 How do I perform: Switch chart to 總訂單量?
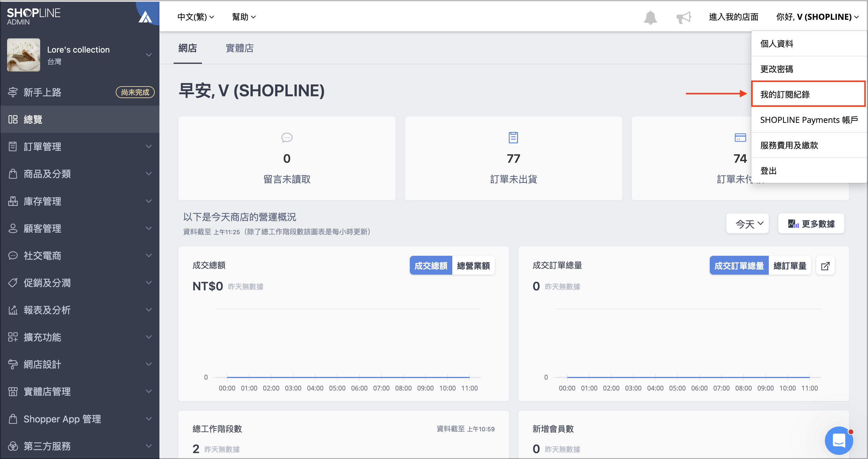click(x=790, y=266)
